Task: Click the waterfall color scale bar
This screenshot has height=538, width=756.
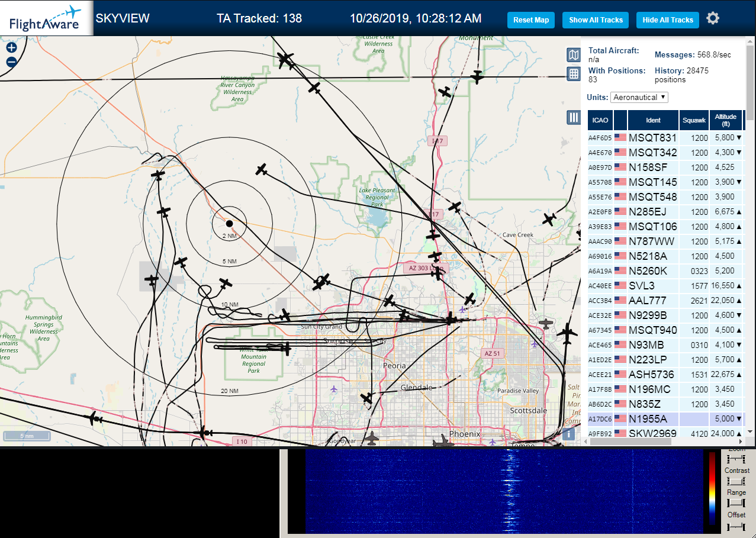Action: 712,489
